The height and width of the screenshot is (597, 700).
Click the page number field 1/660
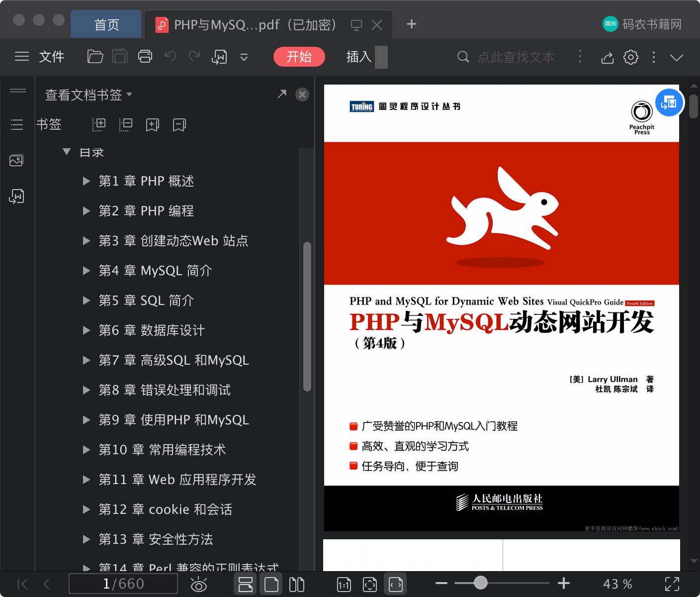pos(123,584)
